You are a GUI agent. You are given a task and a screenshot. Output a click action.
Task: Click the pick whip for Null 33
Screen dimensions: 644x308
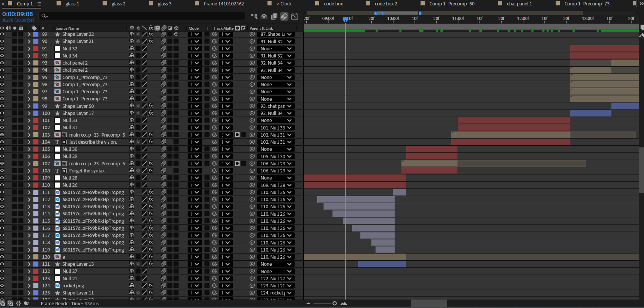coord(252,120)
